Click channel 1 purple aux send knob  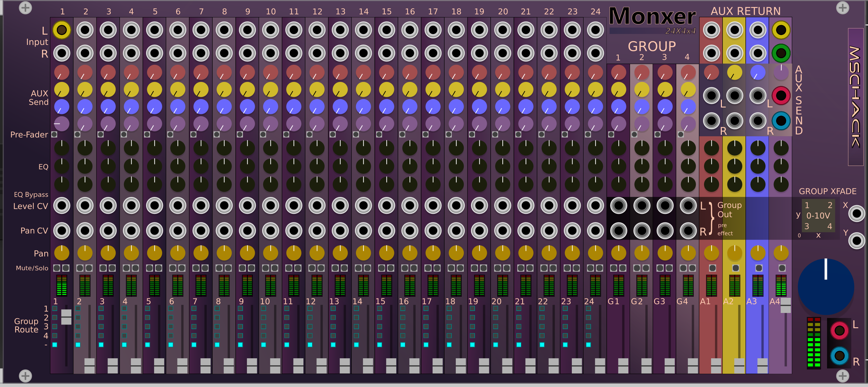point(62,124)
